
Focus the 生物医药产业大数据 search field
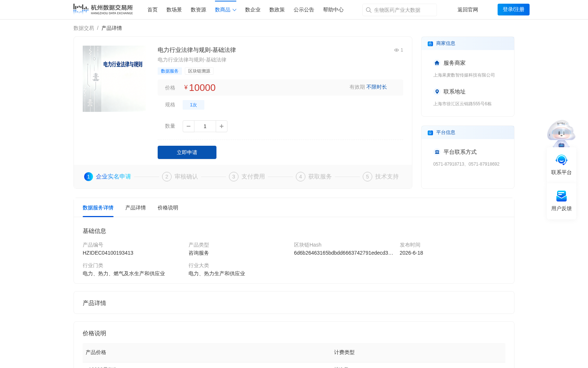[399, 10]
